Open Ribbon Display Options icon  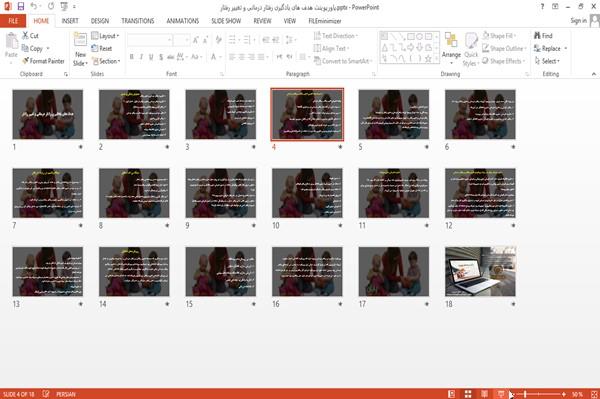[x=555, y=7]
